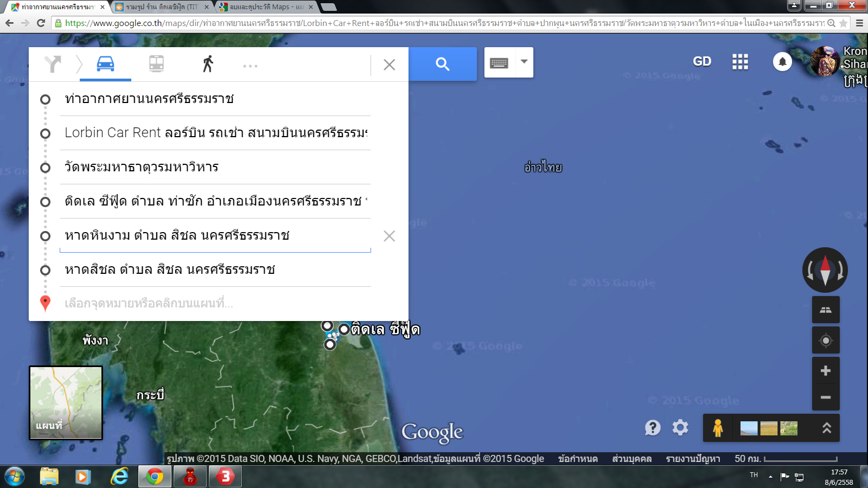Open the Chrome menu hamburger icon

[859, 23]
